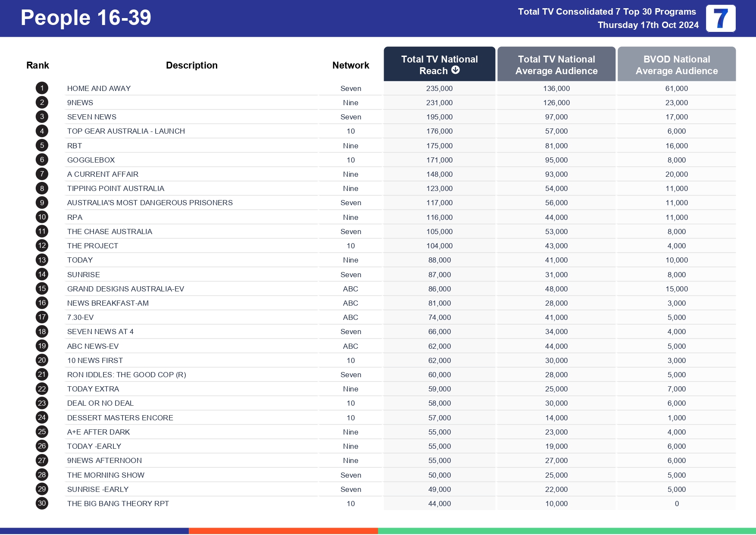Screen dimensions: 756x535
Task: Click the rank 10 badge next to RPA
Action: 41,217
